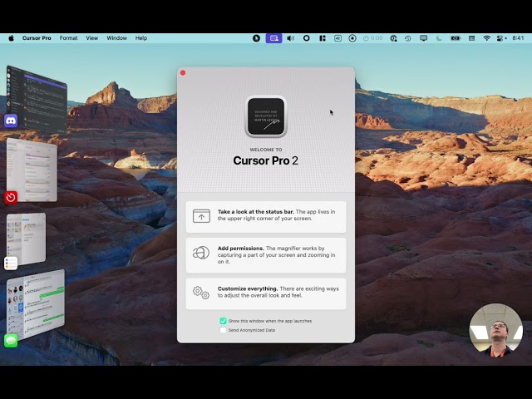Open the highlighted purple menu bar icon
The image size is (532, 399).
273,38
